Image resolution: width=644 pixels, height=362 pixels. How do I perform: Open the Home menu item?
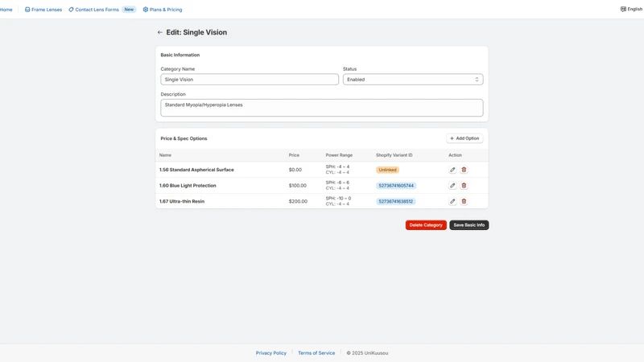(x=6, y=10)
